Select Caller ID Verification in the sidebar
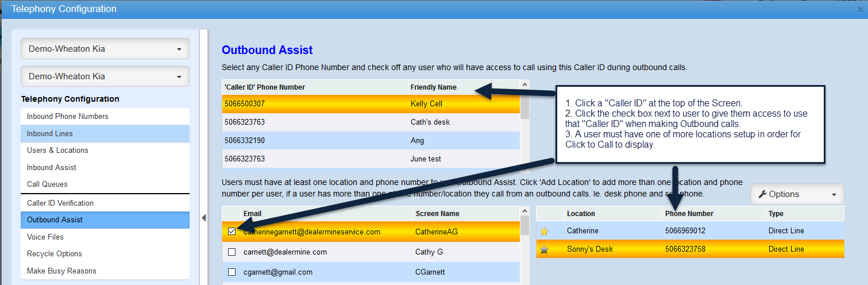Viewport: 868px width, 285px height. [x=60, y=203]
